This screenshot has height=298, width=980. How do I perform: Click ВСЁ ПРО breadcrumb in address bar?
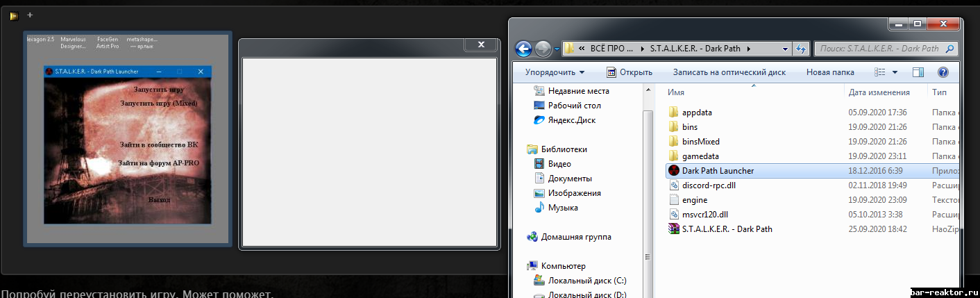pos(611,49)
